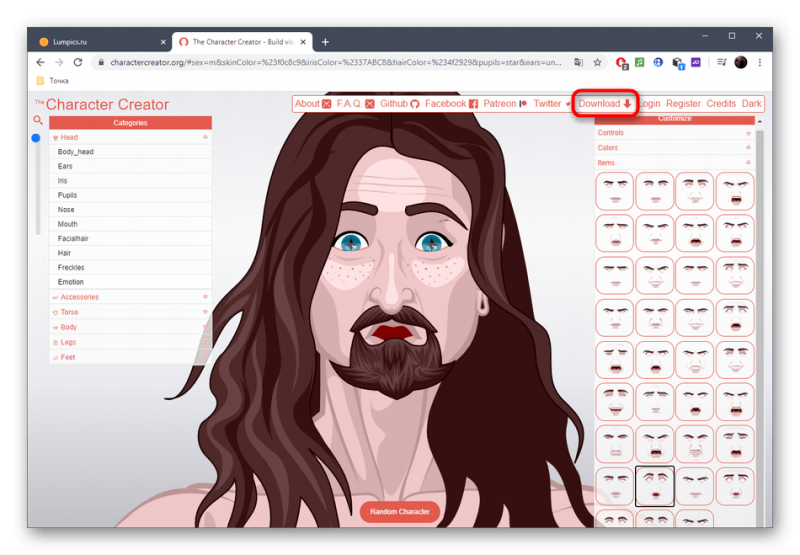800x555 pixels.
Task: Click the green music note extension icon
Action: 639,62
